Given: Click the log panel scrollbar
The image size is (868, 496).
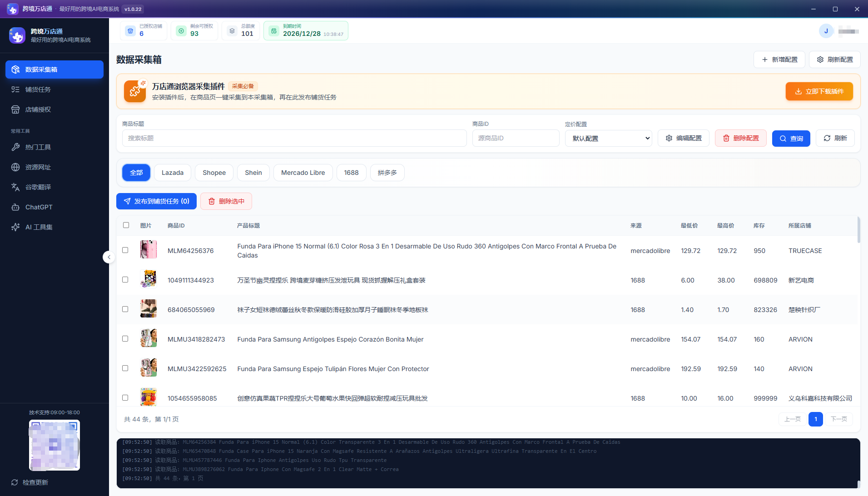Looking at the screenshot, I should click(x=858, y=484).
